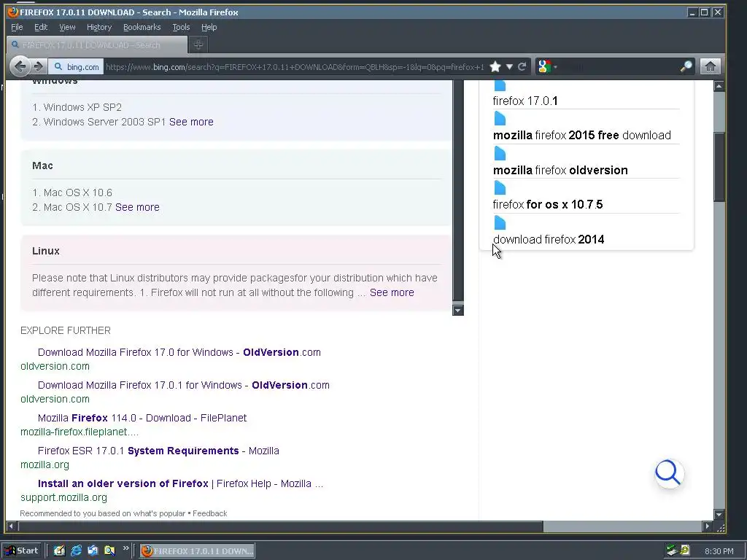Image resolution: width=747 pixels, height=560 pixels.
Task: Click the Google search input box
Action: click(619, 66)
